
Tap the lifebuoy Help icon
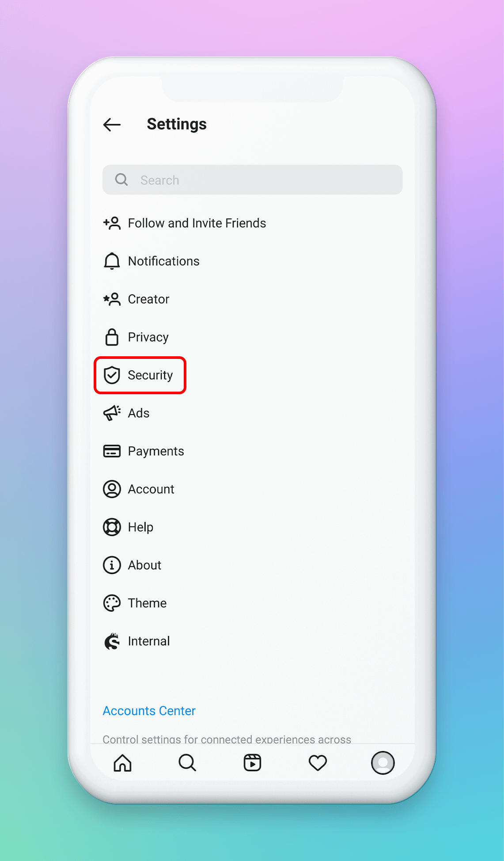pos(112,527)
